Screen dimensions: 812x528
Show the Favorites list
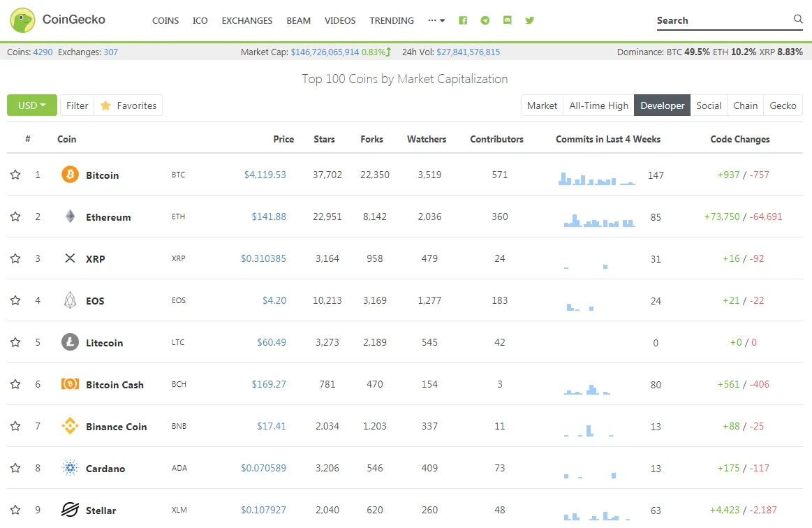coord(128,105)
